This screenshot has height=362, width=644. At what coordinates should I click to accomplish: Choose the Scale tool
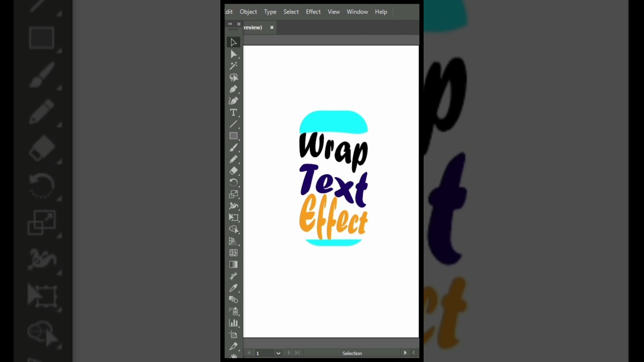coord(233,194)
